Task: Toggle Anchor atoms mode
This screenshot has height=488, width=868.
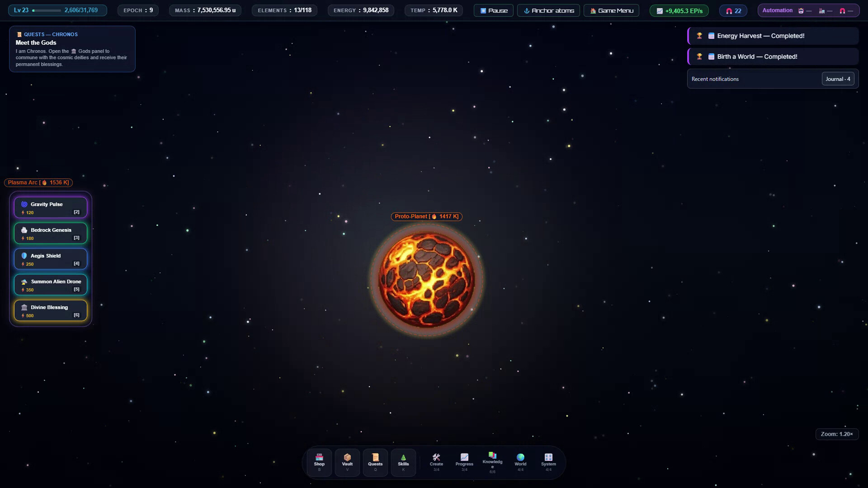Action: (548, 10)
